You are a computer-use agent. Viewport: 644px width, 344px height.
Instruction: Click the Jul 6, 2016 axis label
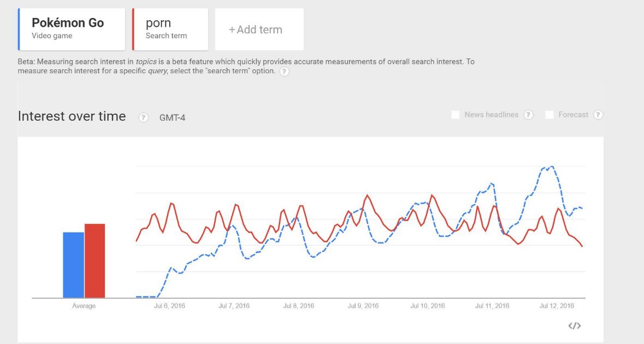click(x=169, y=306)
